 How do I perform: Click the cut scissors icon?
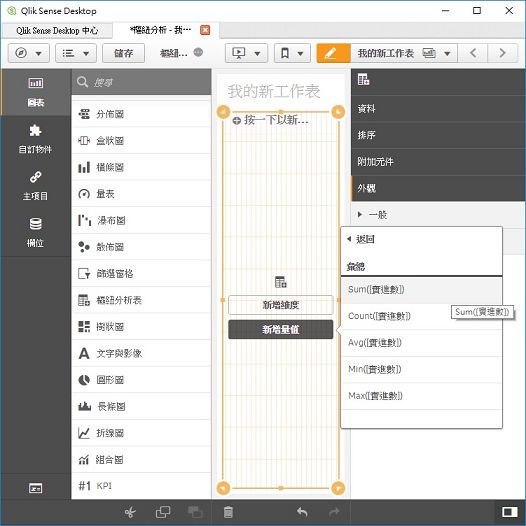[x=130, y=512]
